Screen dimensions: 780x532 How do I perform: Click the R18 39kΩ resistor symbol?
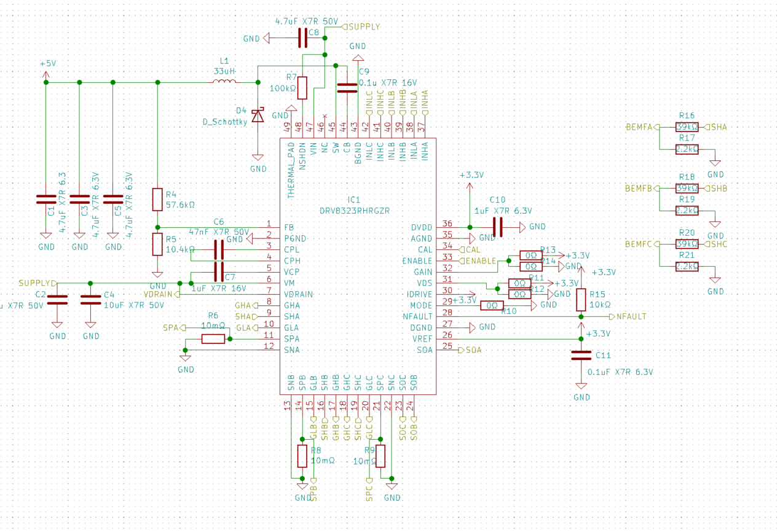[x=687, y=188]
